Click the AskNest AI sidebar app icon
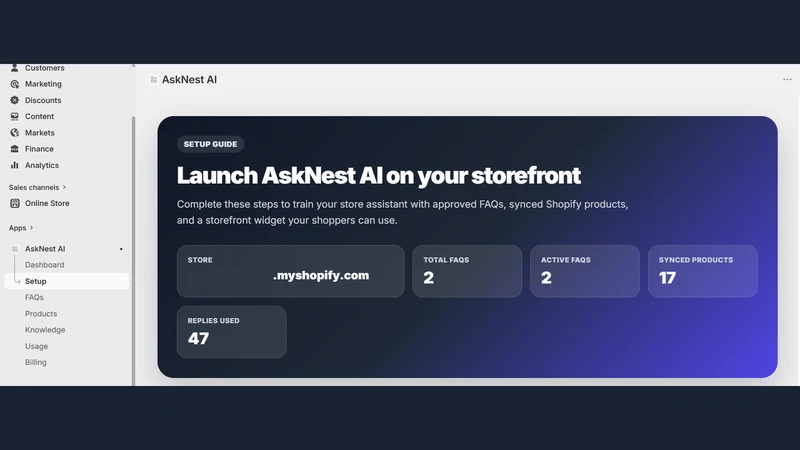Image resolution: width=800 pixels, height=450 pixels. [x=15, y=249]
